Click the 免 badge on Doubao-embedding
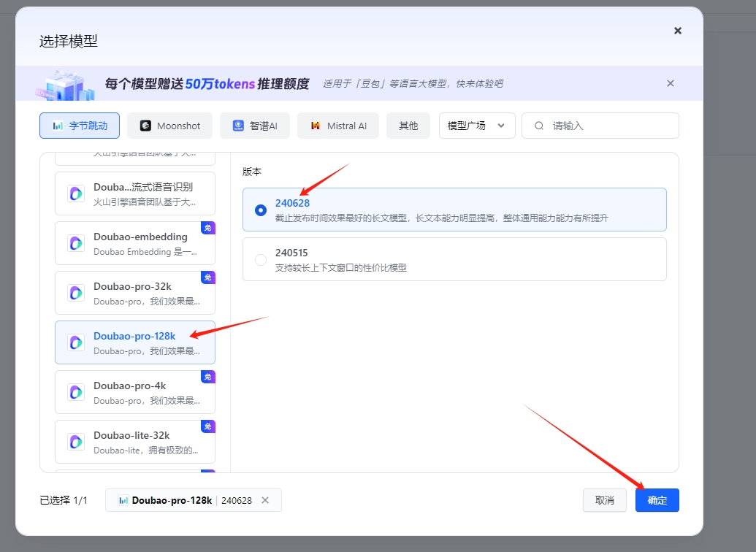Viewport: 756px width, 552px height. (x=207, y=228)
